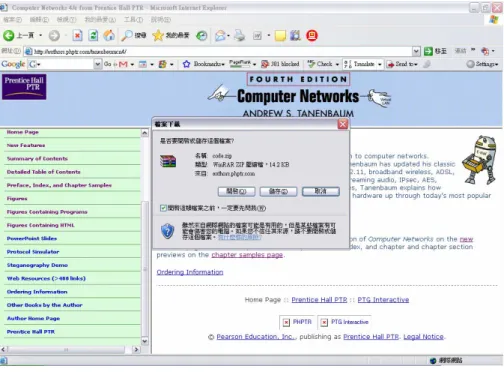504x372 pixels.
Task: Click the sidebar horizontal scrollbar right arrow
Action: [136, 350]
